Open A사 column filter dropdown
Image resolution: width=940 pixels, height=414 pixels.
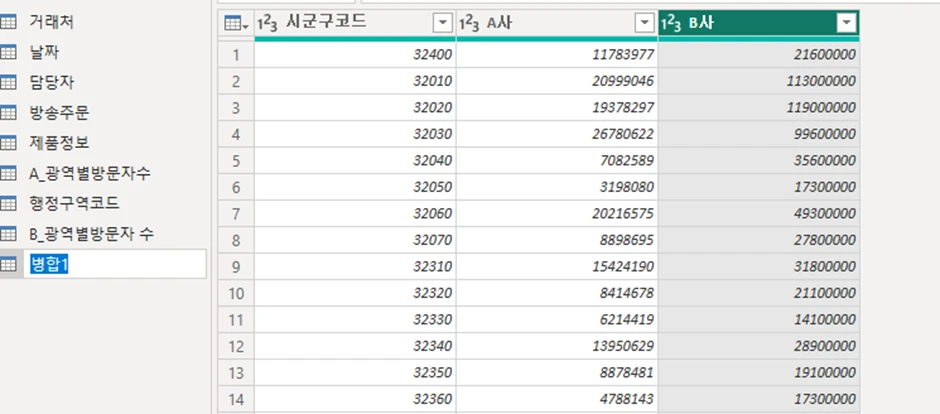point(644,23)
